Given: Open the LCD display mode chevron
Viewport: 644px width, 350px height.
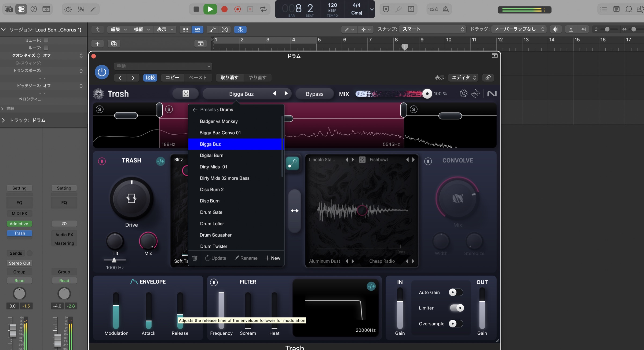Looking at the screenshot, I should [x=372, y=9].
